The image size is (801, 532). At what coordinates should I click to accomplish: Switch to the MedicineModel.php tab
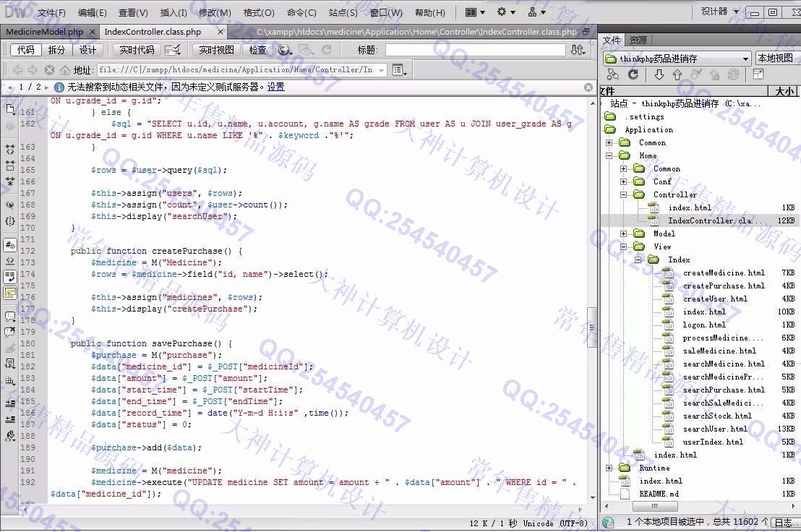(x=44, y=32)
